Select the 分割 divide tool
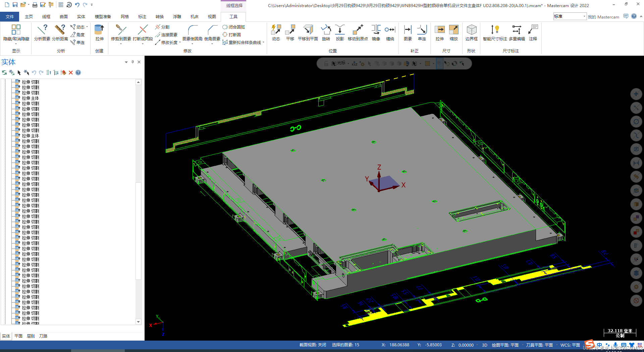Image resolution: width=644 pixels, height=352 pixels. coord(162,27)
